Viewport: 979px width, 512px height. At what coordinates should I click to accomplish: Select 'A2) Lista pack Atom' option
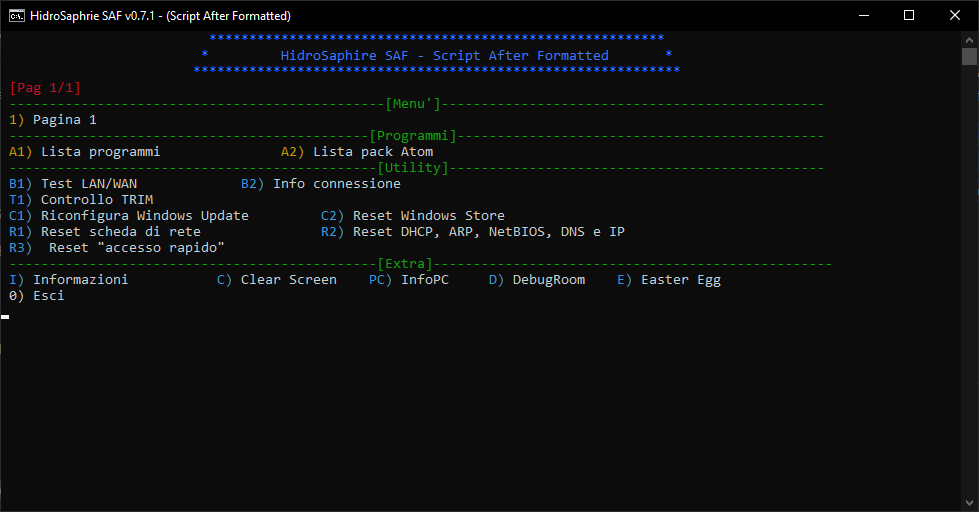357,152
